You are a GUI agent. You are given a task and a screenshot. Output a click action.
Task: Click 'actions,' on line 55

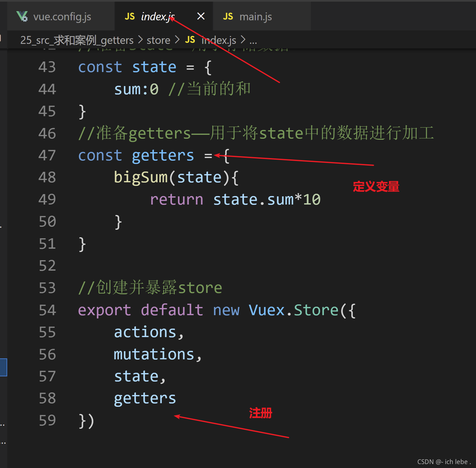click(x=149, y=333)
